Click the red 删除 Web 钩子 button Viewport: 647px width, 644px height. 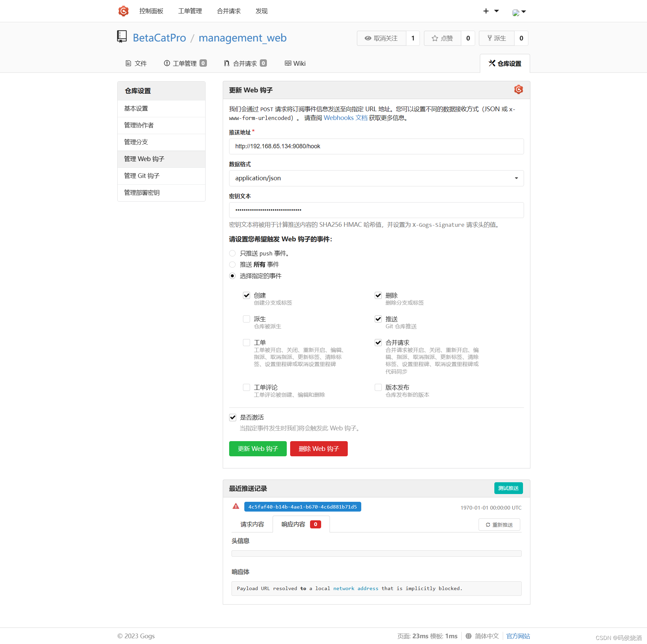[x=319, y=449]
